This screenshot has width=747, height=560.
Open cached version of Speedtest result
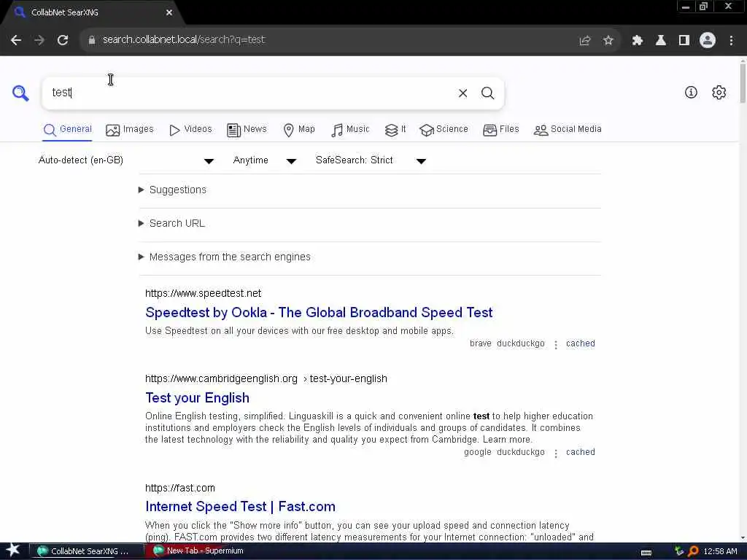[580, 344]
